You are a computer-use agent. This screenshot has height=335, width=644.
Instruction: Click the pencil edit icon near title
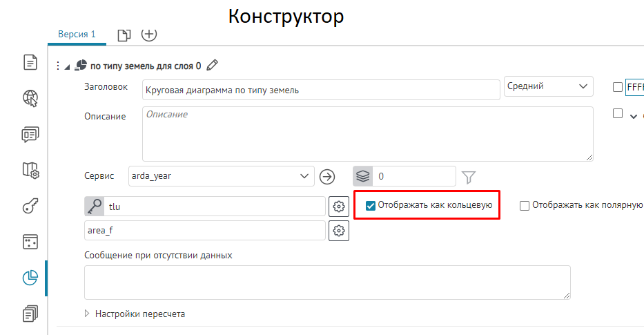point(213,66)
